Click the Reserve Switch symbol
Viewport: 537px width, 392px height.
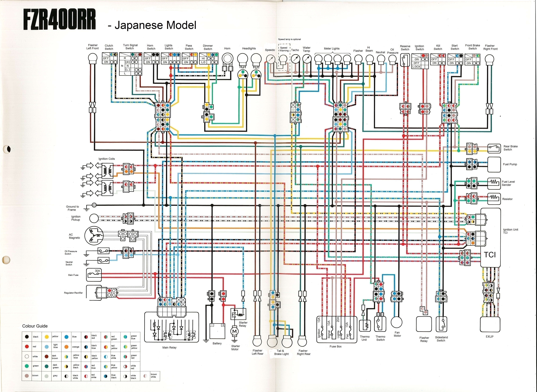(x=405, y=60)
